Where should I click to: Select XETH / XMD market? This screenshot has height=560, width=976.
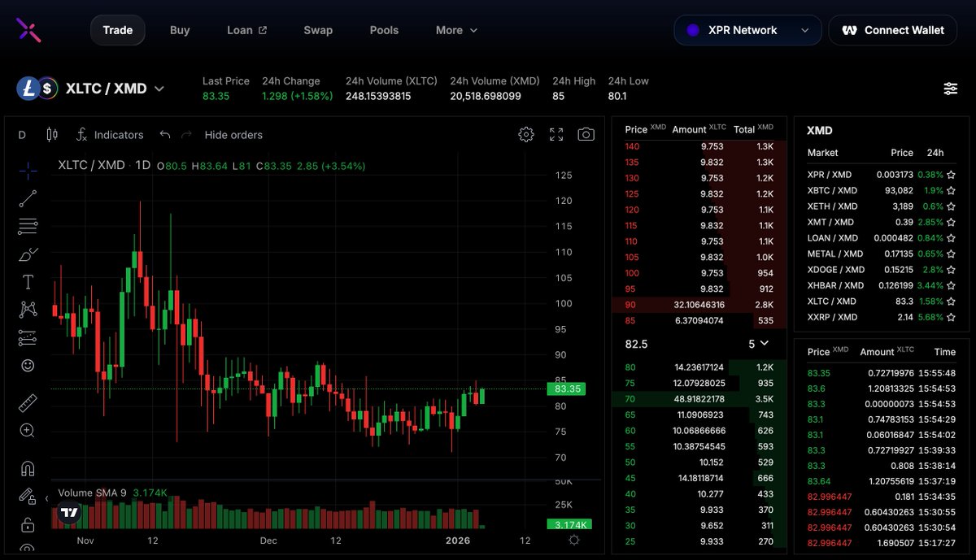pyautogui.click(x=882, y=206)
